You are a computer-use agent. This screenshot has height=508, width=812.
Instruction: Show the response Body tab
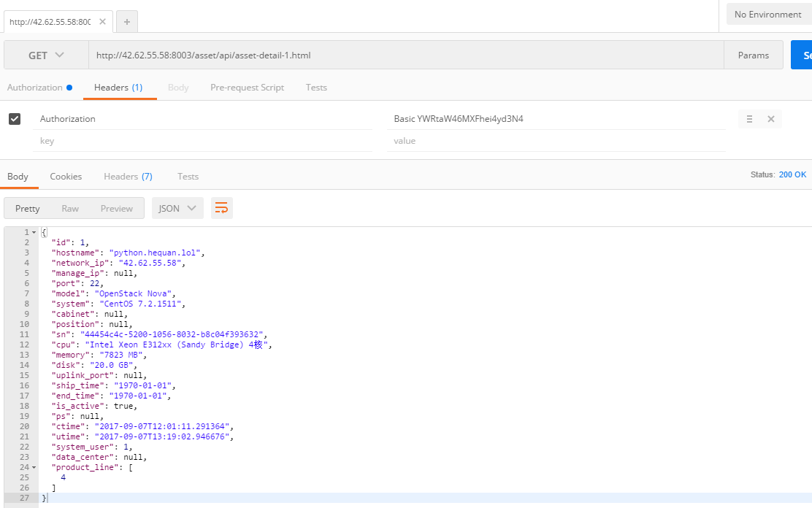18,177
